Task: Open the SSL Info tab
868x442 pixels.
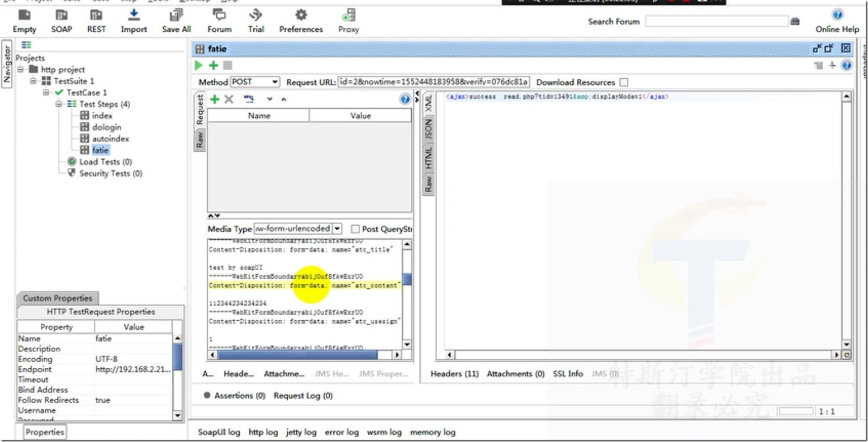Action: (568, 374)
